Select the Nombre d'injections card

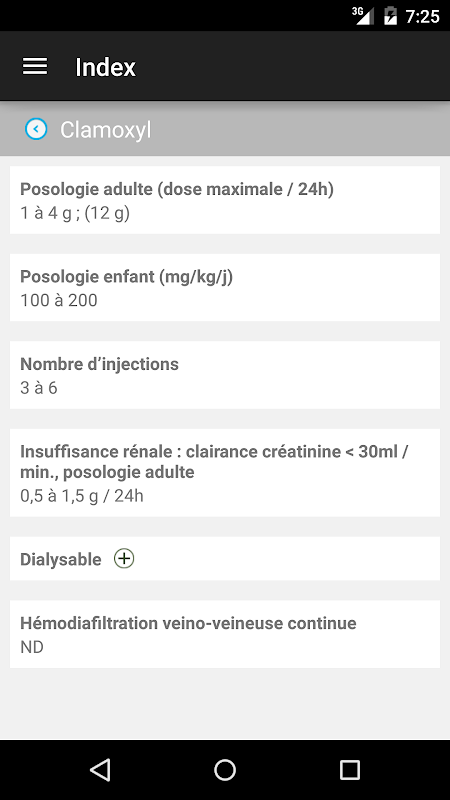click(225, 375)
